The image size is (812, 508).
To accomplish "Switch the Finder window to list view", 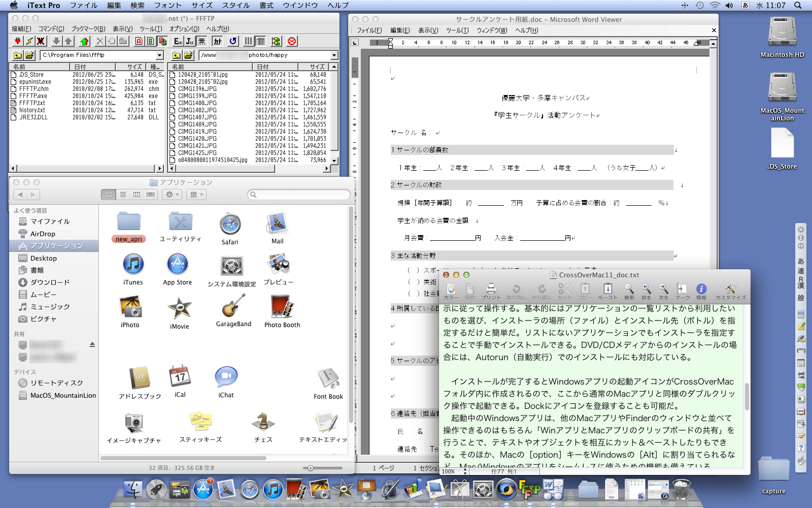I will pos(123,195).
